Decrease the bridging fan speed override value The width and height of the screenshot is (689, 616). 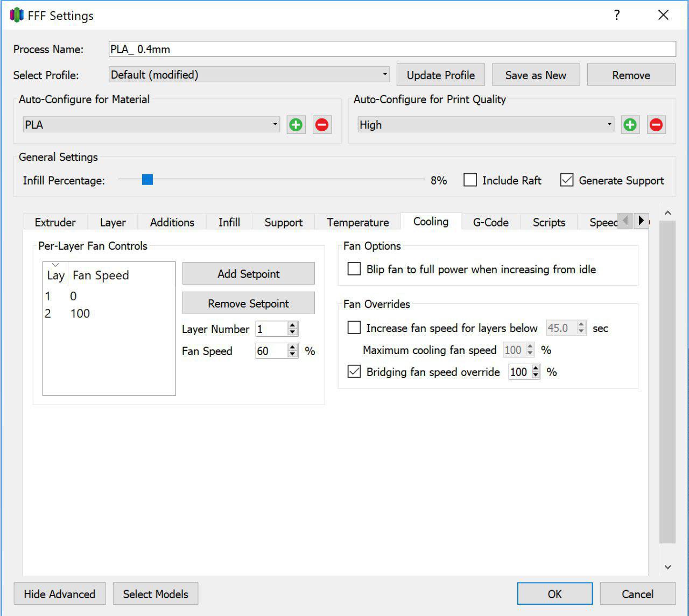[536, 375]
